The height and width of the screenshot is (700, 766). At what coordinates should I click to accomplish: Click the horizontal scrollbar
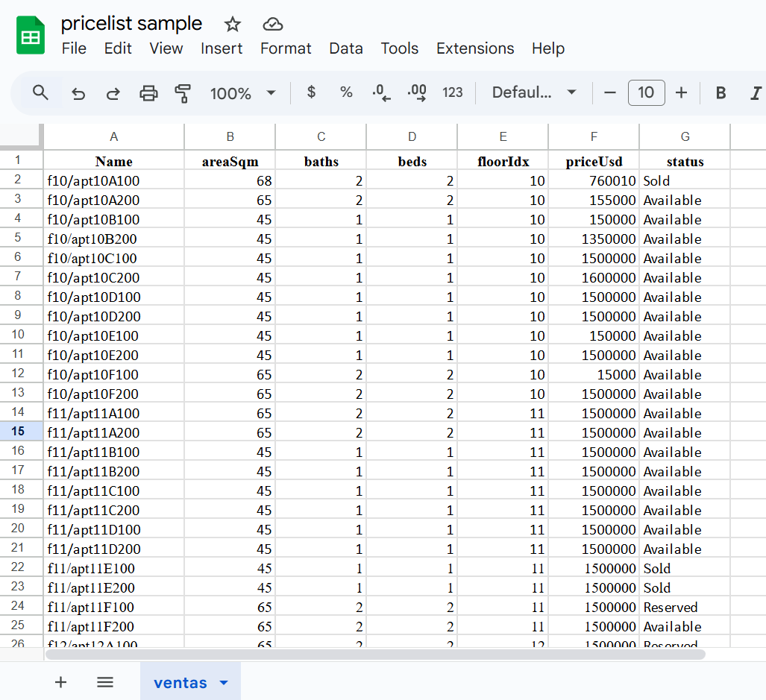click(x=375, y=654)
